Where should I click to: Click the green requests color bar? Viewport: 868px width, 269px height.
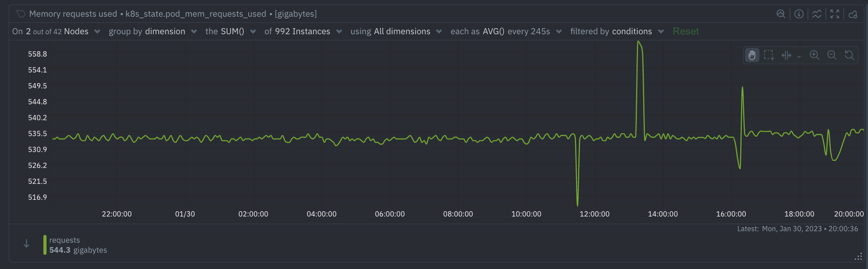[45, 245]
